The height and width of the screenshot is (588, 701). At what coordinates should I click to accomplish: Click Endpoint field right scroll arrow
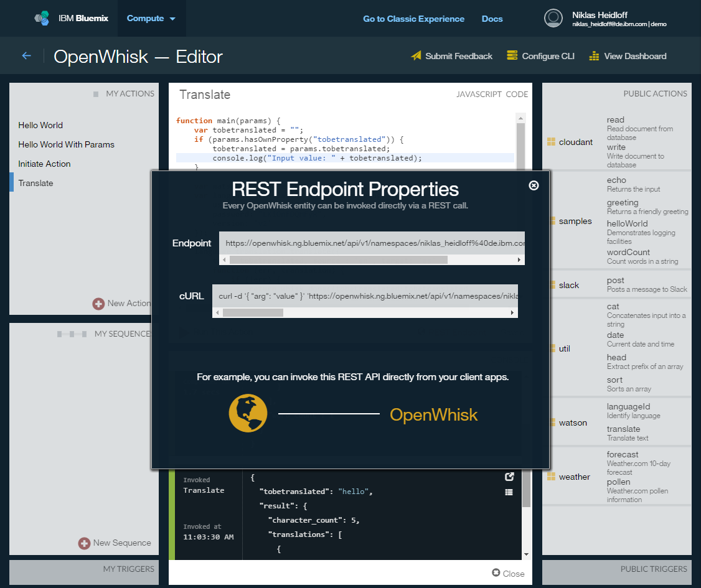[519, 260]
